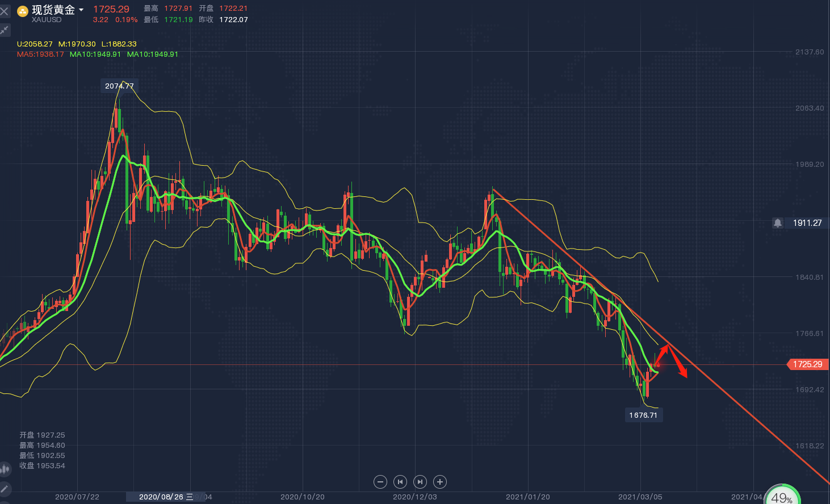Select the pencil drawing tool
830x504 pixels.
tap(5, 489)
